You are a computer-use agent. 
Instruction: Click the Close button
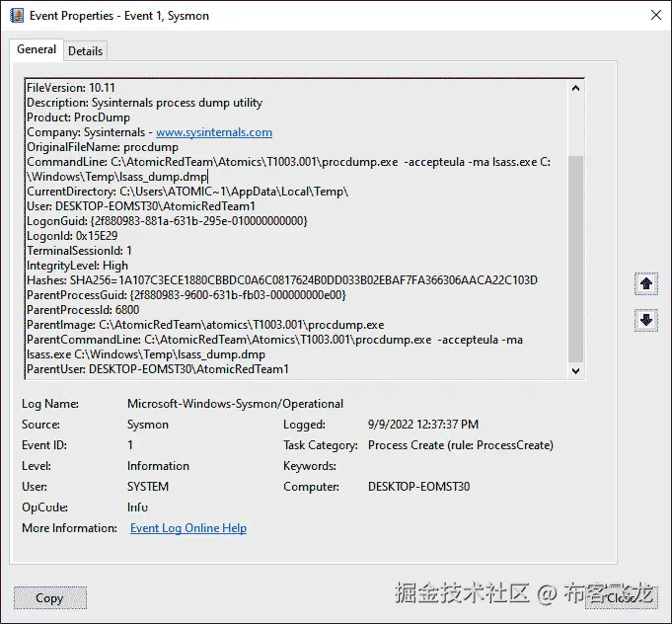621,597
